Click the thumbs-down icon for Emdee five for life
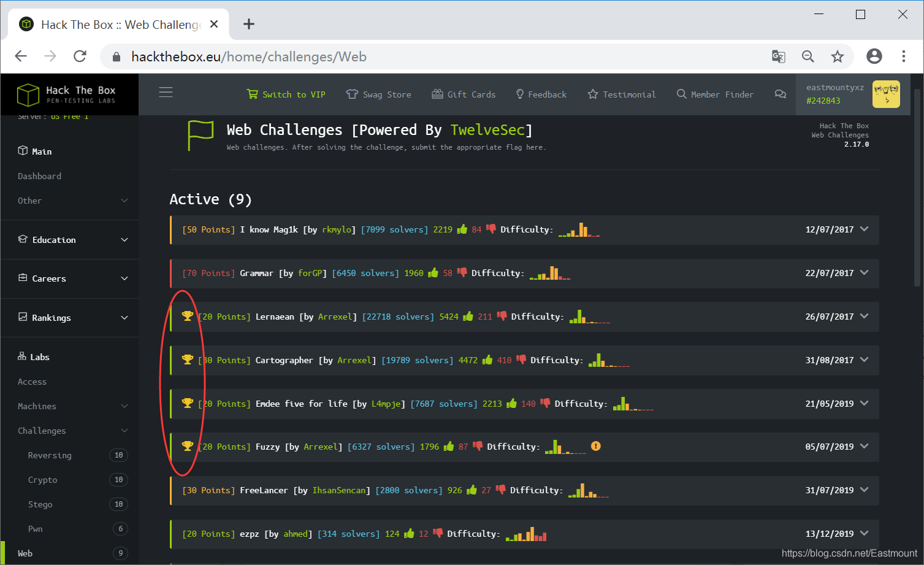The width and height of the screenshot is (924, 565). [545, 403]
